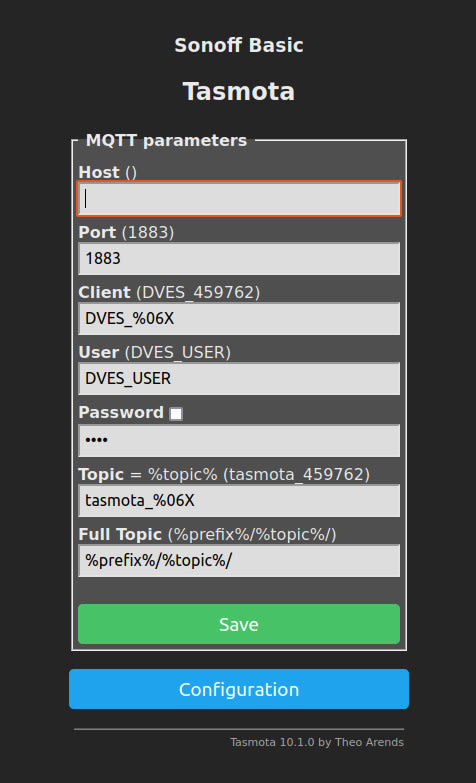Click the MQTT parameters legend
476x783 pixels.
click(166, 140)
